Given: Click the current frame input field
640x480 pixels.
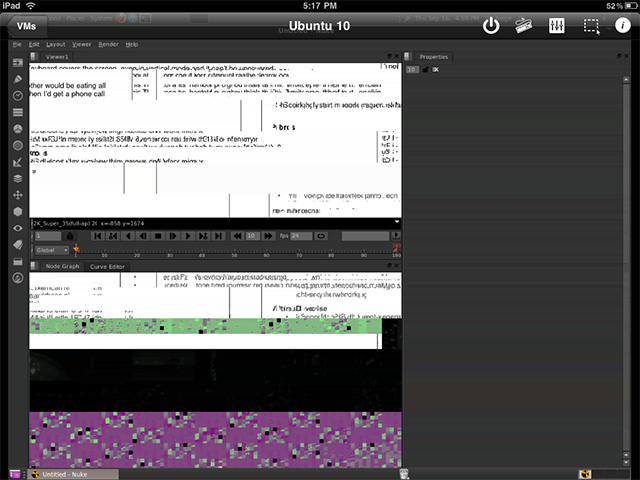Looking at the screenshot, I should [x=48, y=236].
